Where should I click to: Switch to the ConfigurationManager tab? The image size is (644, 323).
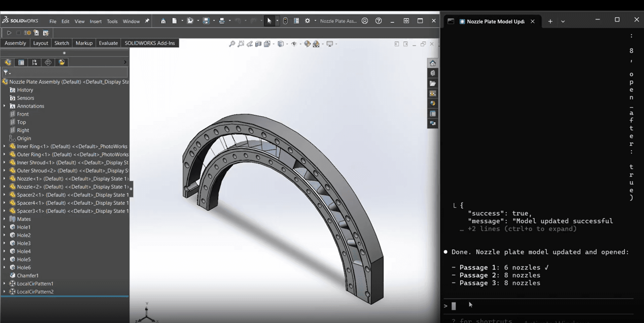34,62
